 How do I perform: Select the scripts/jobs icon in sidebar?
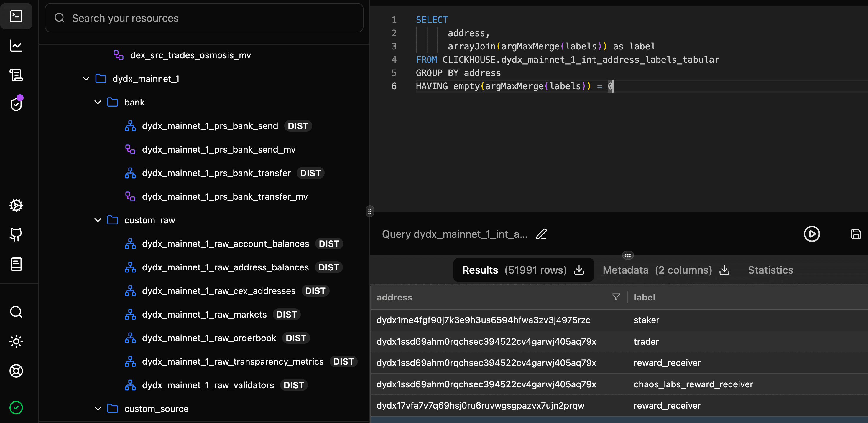(x=16, y=75)
